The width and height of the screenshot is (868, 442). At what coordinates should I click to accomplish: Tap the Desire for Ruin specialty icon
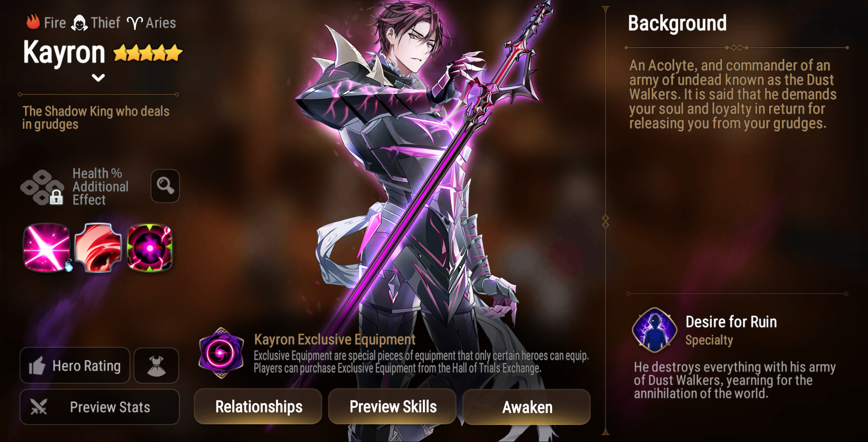[x=655, y=330]
